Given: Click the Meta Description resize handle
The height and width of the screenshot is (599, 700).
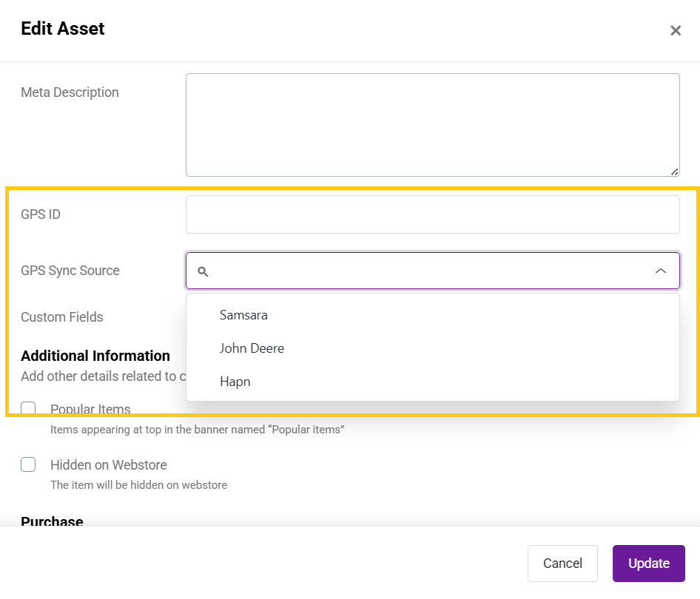Looking at the screenshot, I should (674, 172).
